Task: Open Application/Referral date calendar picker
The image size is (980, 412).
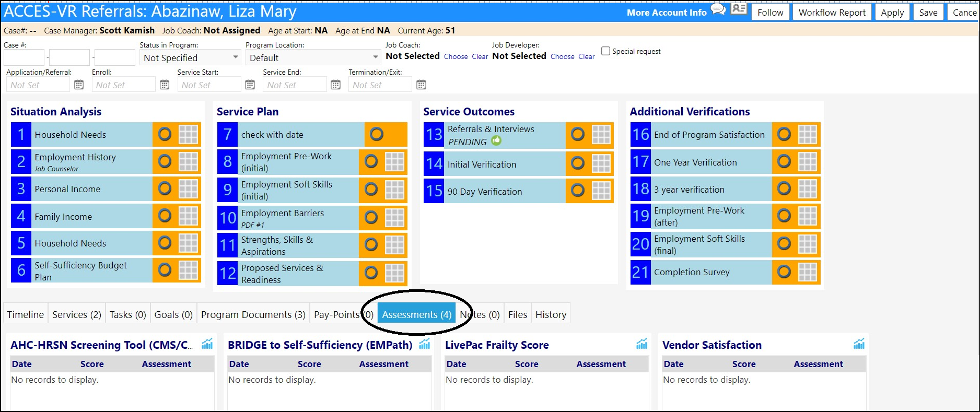Action: (x=79, y=85)
